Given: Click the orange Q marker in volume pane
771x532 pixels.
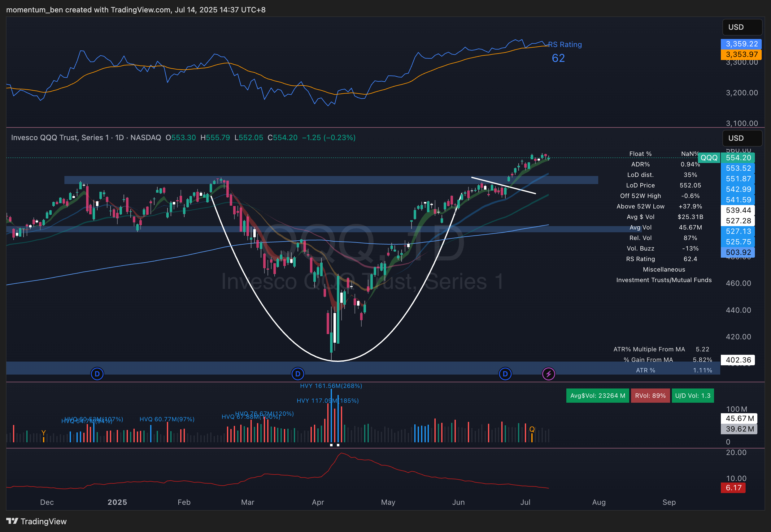Looking at the screenshot, I should pyautogui.click(x=532, y=429).
